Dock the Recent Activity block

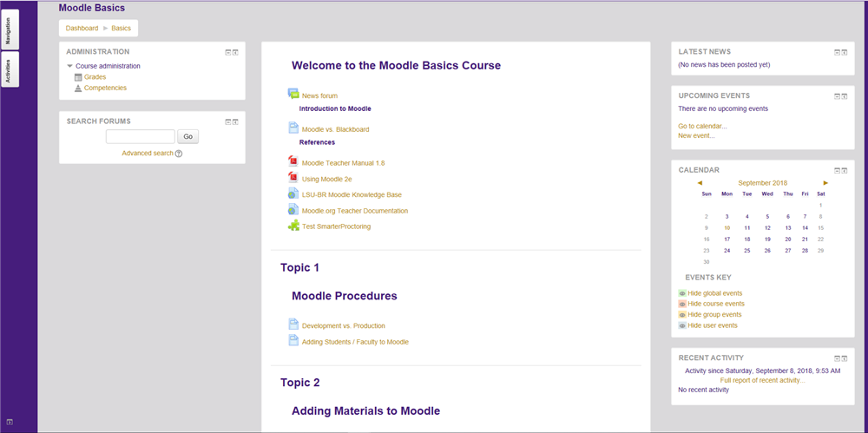point(845,358)
